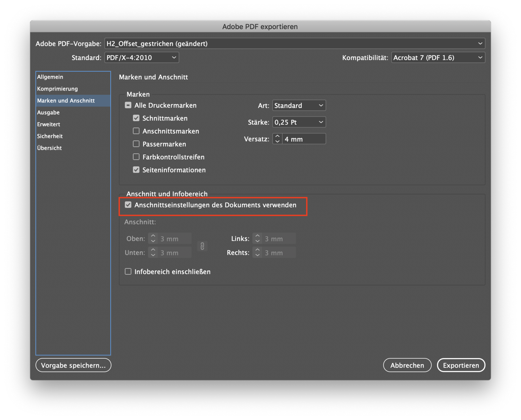Image resolution: width=521 pixels, height=420 pixels.
Task: Open the Art marks type dropdown
Action: (299, 105)
